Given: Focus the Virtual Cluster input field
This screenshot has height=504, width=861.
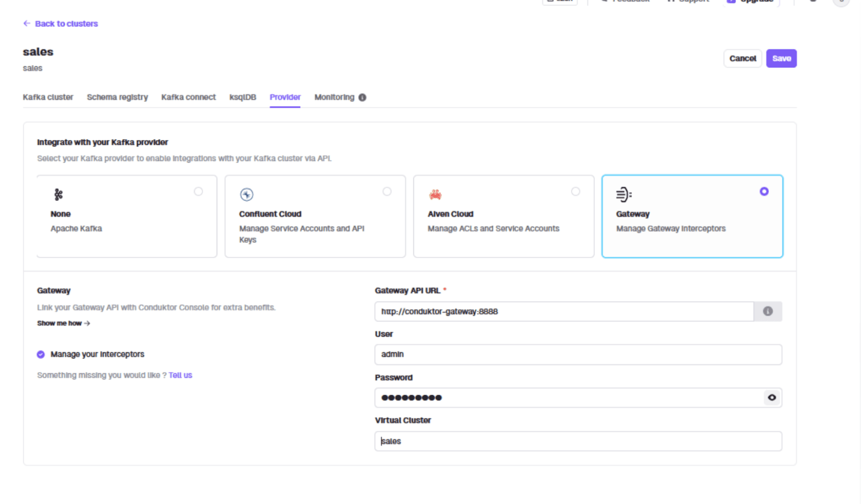Looking at the screenshot, I should pyautogui.click(x=578, y=441).
